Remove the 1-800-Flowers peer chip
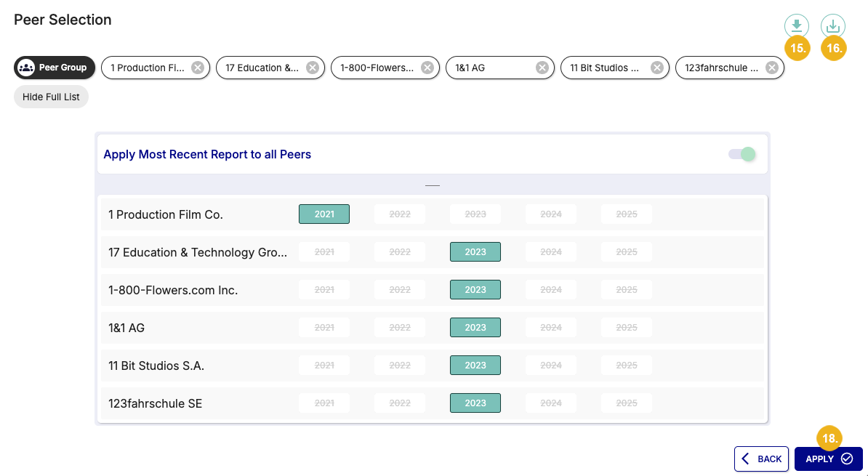The height and width of the screenshot is (476, 868). (x=427, y=67)
